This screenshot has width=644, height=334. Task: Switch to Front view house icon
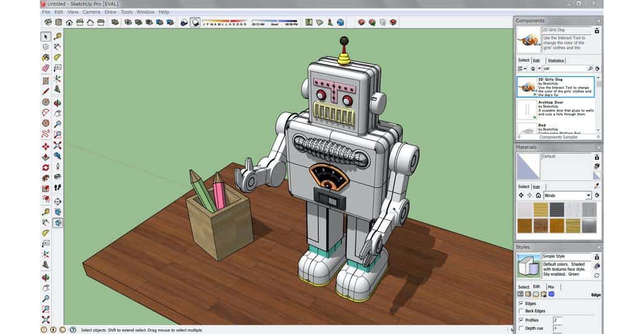tap(69, 22)
